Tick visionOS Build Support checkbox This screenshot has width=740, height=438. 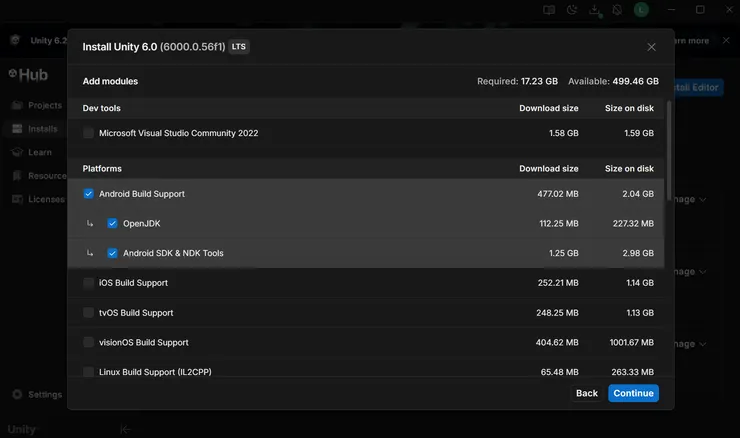(89, 342)
